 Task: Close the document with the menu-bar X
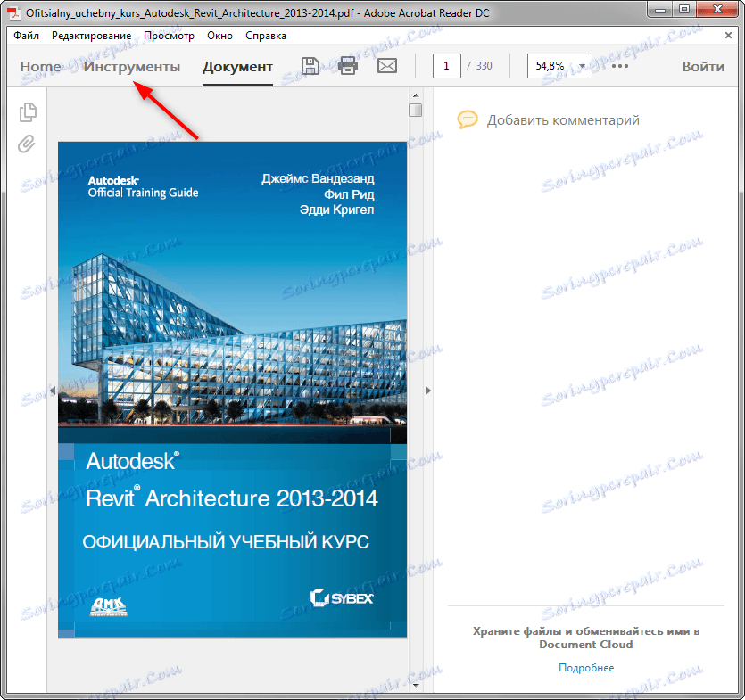pos(728,35)
